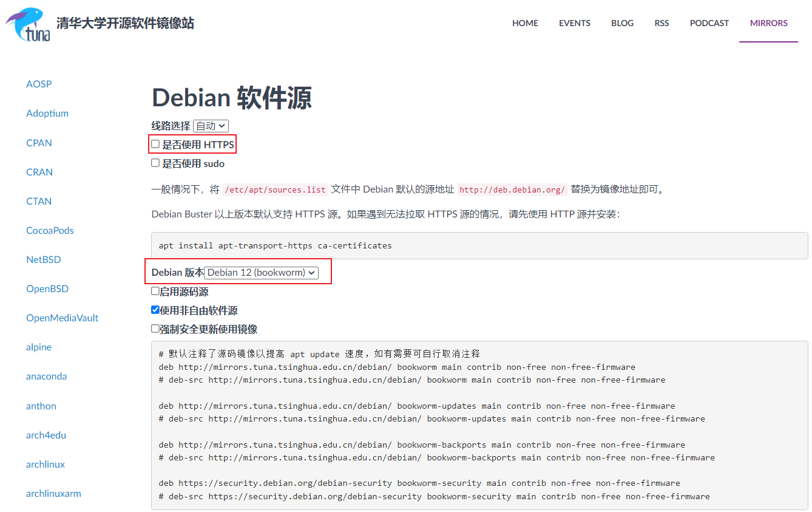Open the AOSP sidebar link
Screen dimensions: 812x512
tap(39, 84)
